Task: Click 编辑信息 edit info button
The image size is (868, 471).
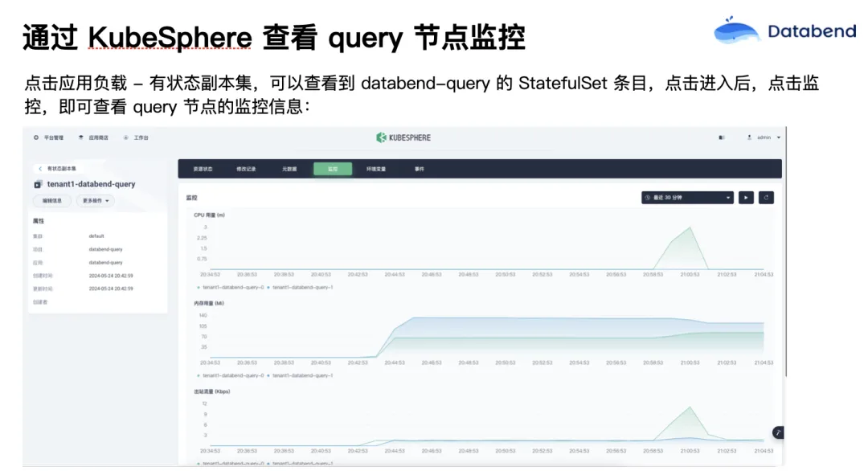Action: (52, 200)
